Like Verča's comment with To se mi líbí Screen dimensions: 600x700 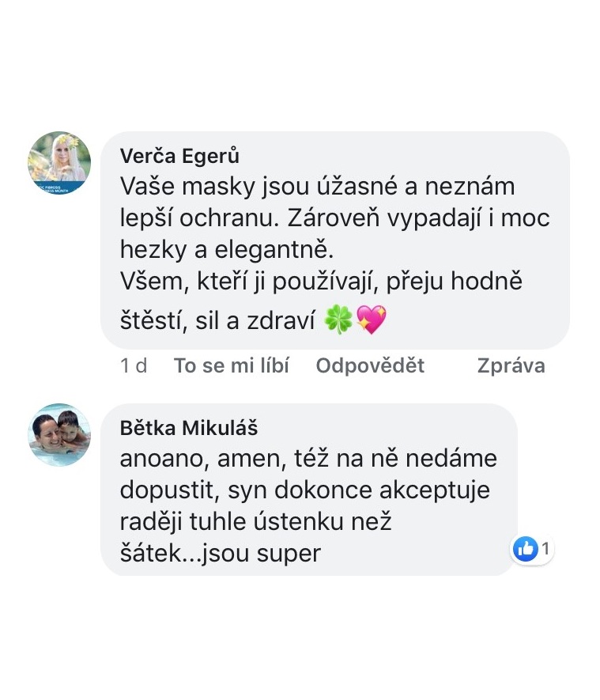231,365
